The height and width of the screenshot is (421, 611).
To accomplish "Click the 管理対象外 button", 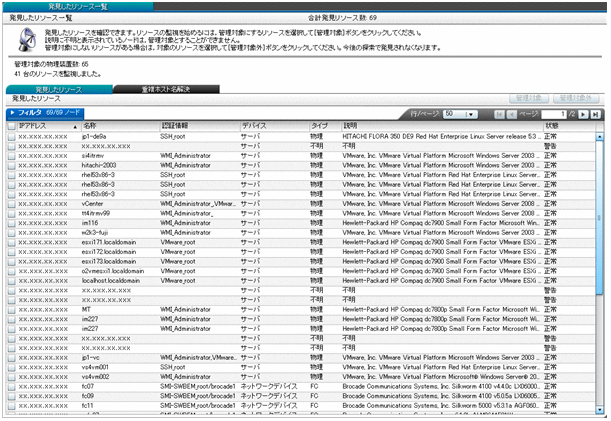I will click(574, 99).
